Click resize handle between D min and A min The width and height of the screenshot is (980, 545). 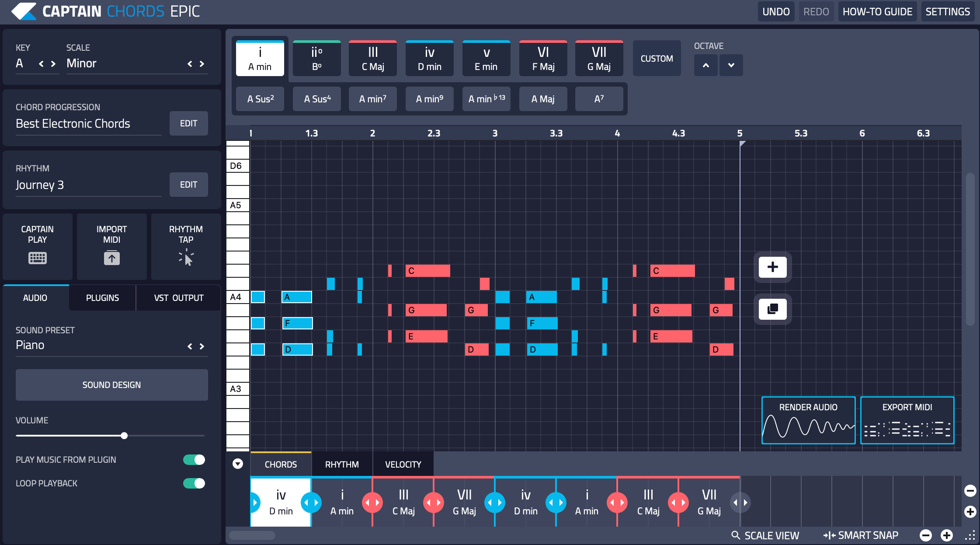(x=311, y=503)
